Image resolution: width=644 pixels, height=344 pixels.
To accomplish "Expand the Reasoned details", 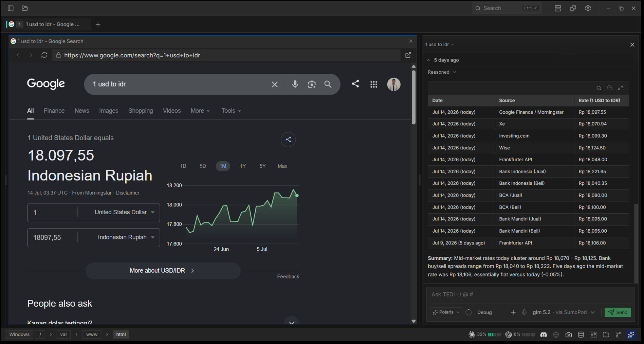I will pyautogui.click(x=442, y=72).
